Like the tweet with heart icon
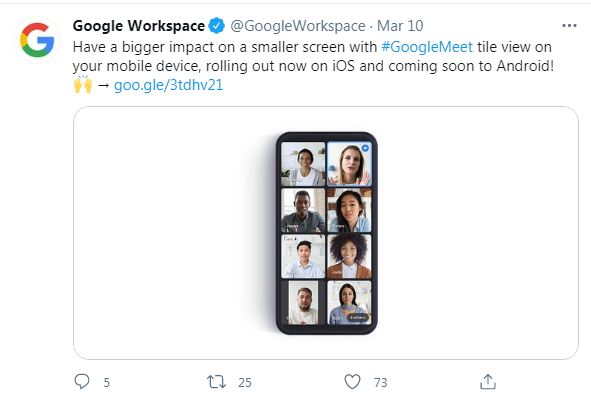 coord(352,382)
